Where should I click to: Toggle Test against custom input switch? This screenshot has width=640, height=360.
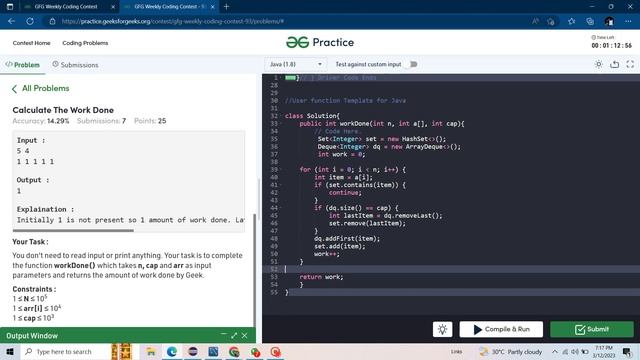point(412,64)
